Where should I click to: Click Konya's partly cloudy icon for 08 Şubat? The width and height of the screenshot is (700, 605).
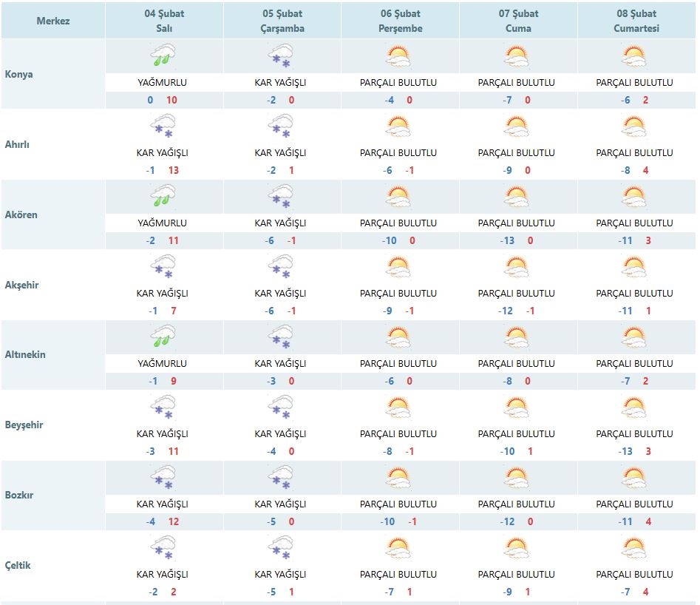(634, 56)
